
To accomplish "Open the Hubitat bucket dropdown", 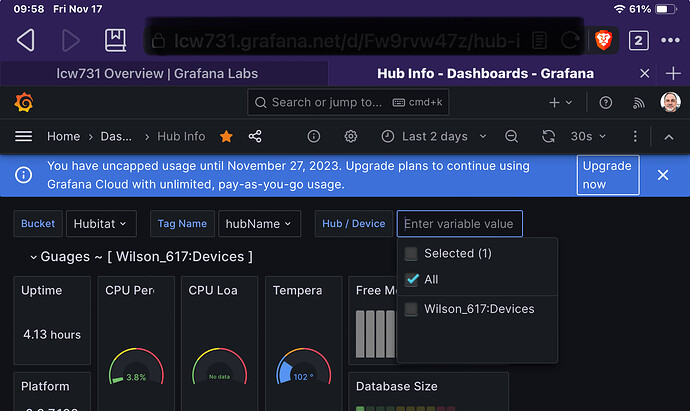I will [x=101, y=224].
